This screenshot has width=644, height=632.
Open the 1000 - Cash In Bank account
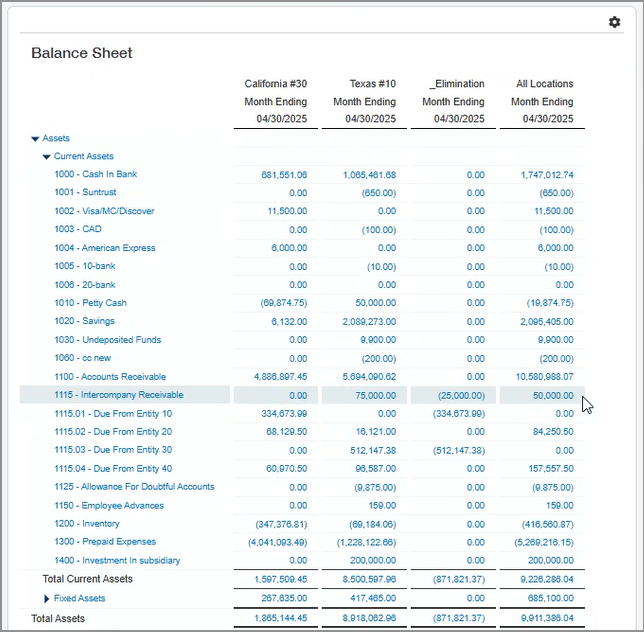pyautogui.click(x=95, y=174)
